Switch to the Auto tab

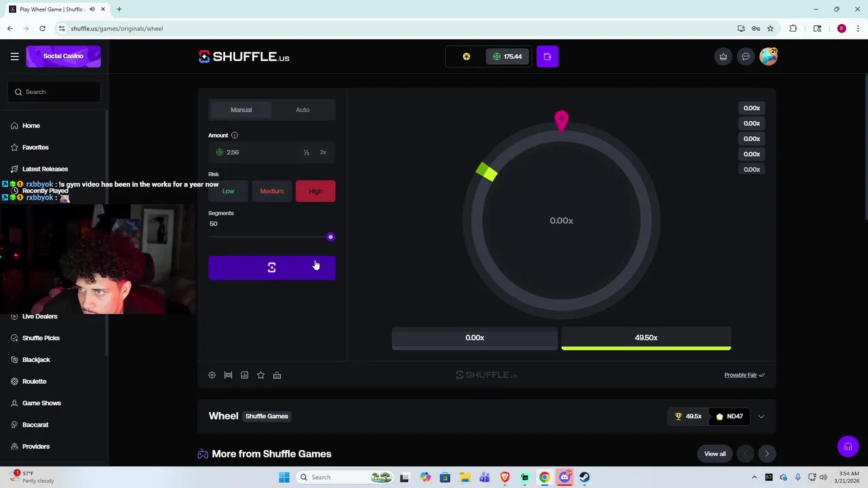pyautogui.click(x=302, y=110)
